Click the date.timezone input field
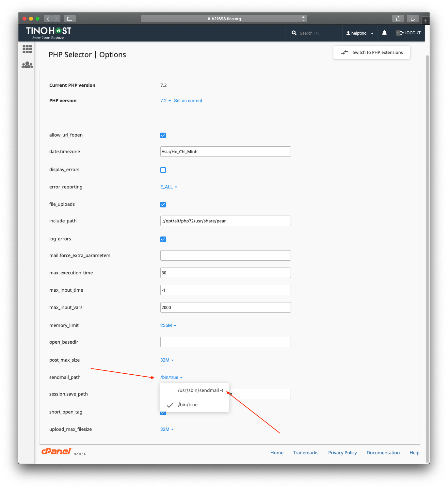448x488 pixels. point(226,152)
